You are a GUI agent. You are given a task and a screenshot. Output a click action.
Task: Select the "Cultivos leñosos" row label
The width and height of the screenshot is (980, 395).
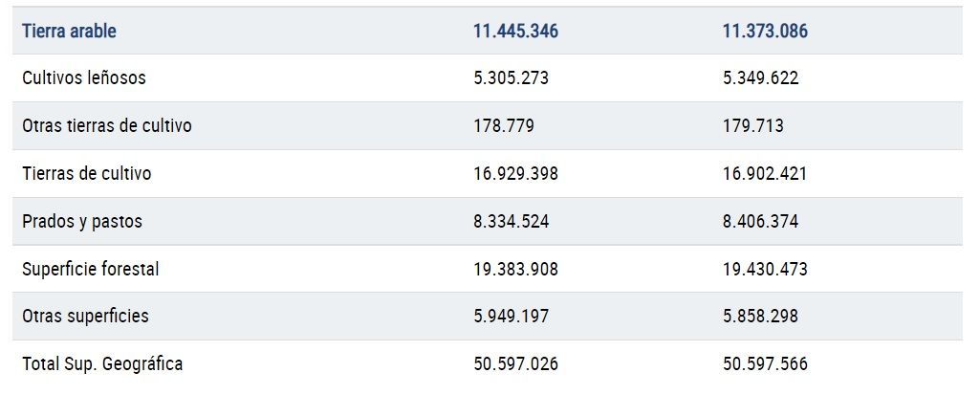[x=84, y=78]
